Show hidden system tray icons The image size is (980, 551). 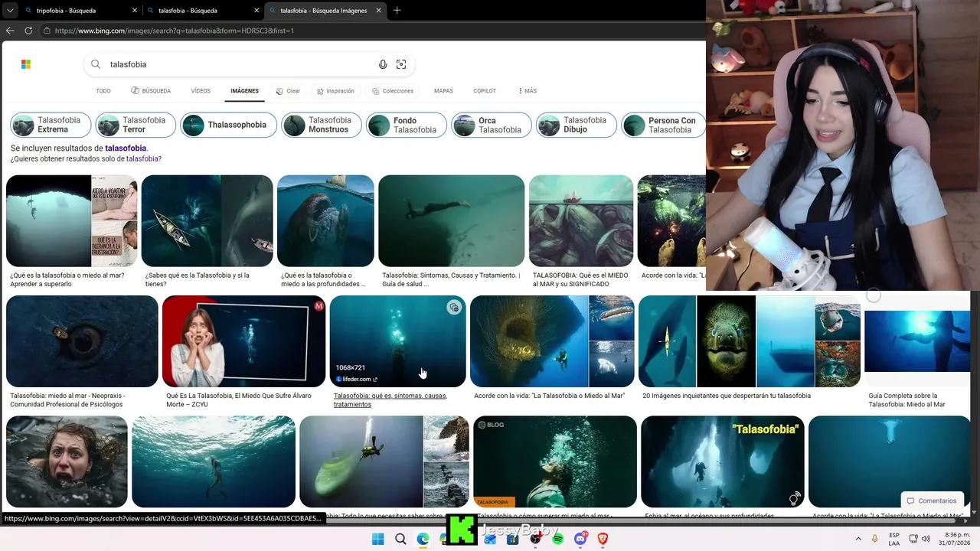pyautogui.click(x=857, y=539)
